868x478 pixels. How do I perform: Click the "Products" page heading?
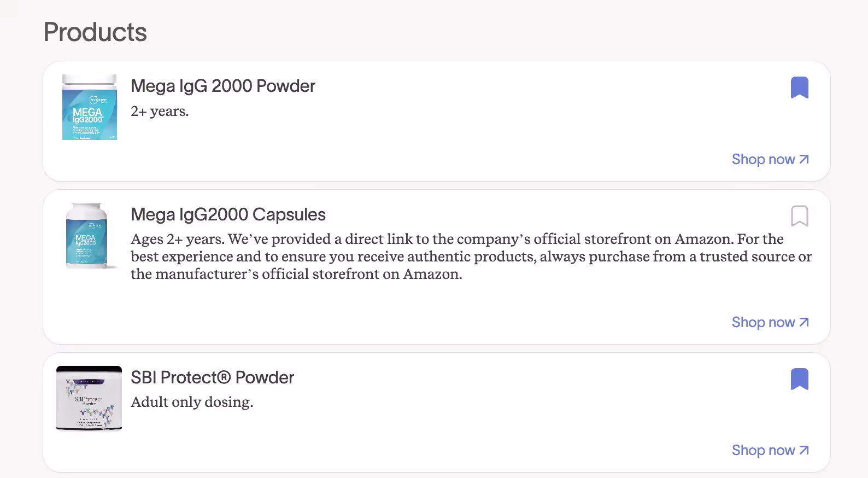(x=94, y=32)
